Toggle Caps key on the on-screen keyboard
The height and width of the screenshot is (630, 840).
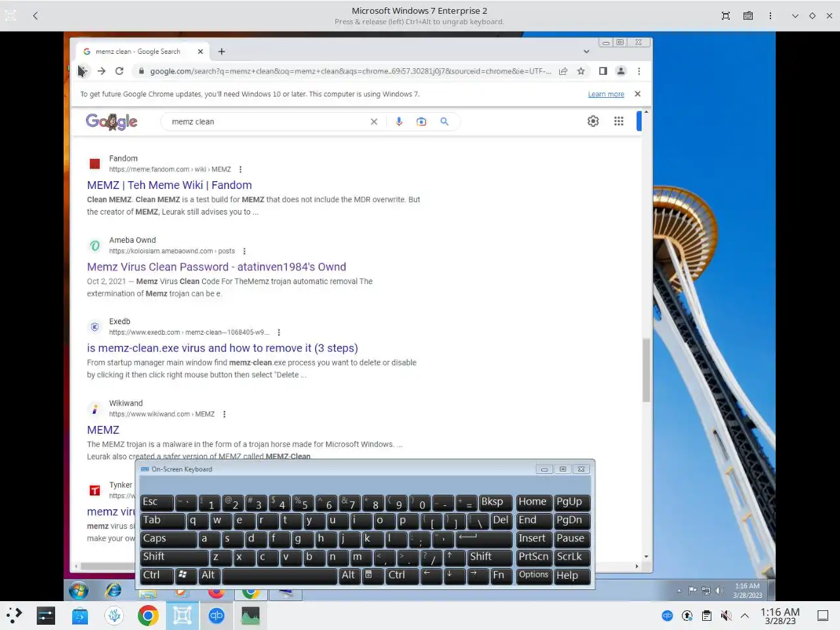click(x=169, y=539)
